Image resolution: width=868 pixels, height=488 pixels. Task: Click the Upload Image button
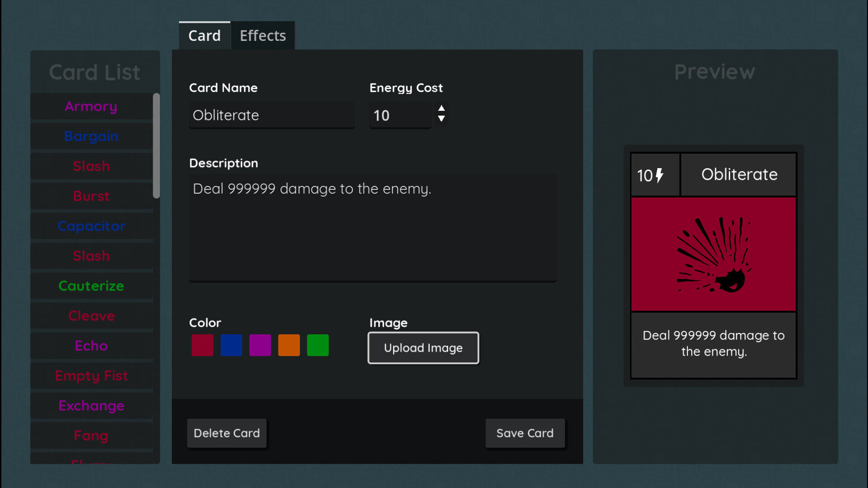coord(423,348)
